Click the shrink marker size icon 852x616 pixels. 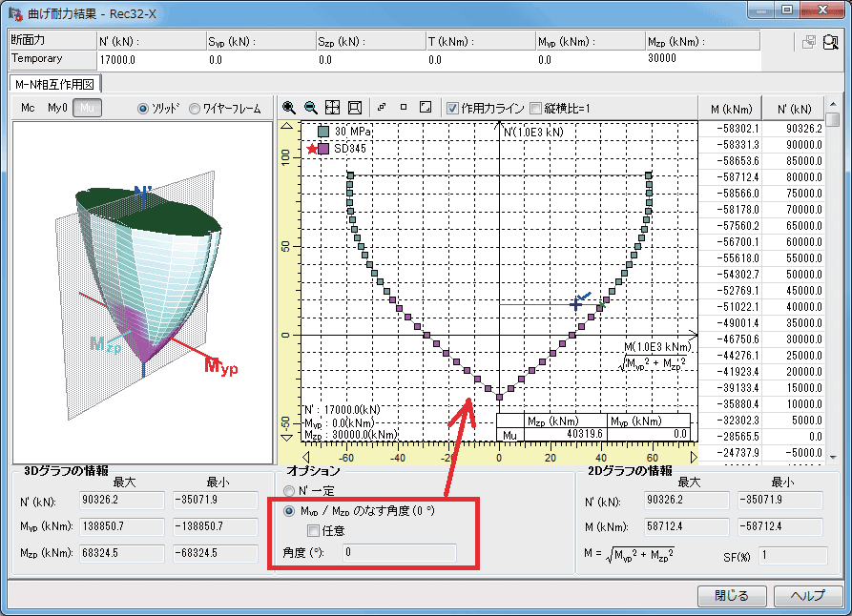pyautogui.click(x=382, y=107)
